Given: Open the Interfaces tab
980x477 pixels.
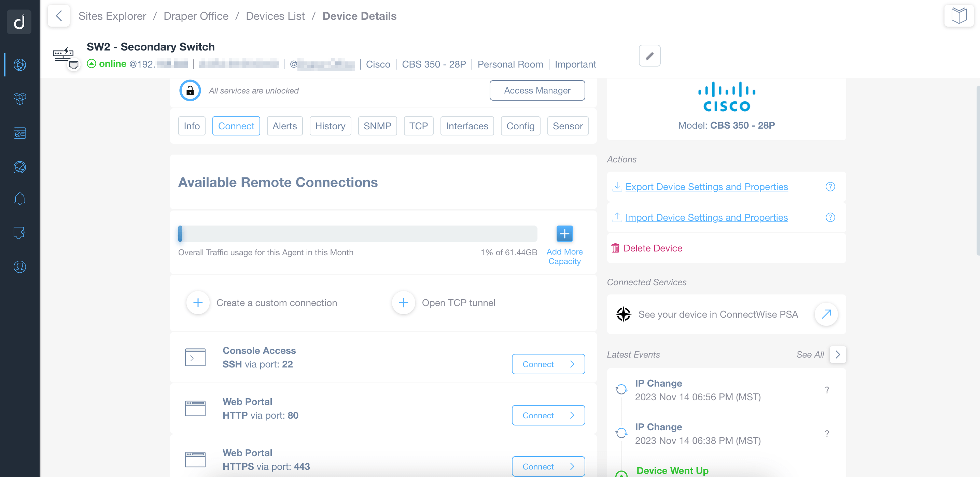Looking at the screenshot, I should pos(467,126).
